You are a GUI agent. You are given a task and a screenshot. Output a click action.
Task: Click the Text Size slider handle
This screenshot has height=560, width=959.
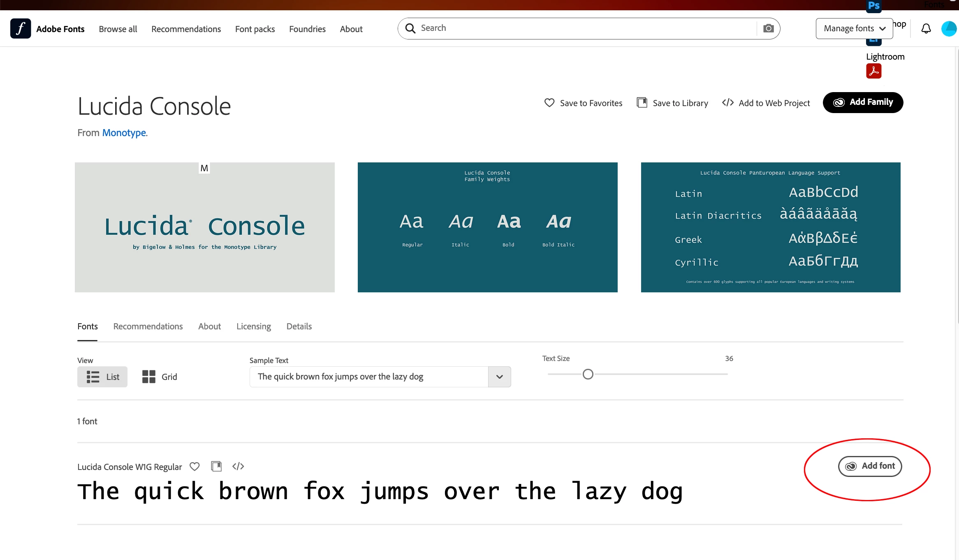point(588,374)
